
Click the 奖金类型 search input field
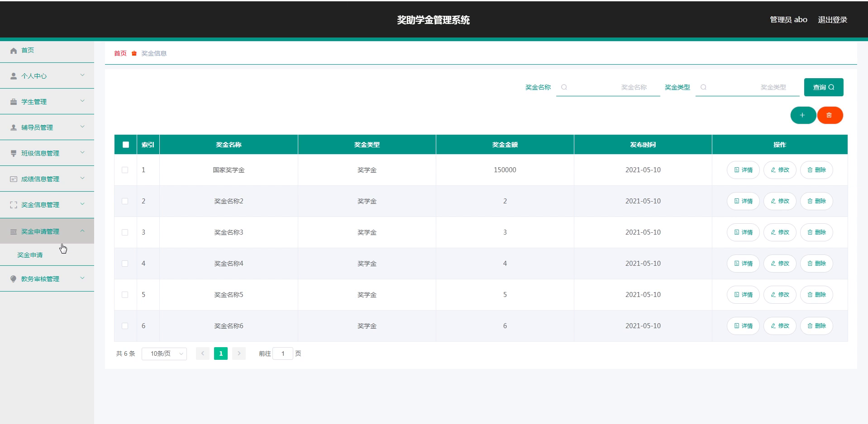click(x=748, y=87)
